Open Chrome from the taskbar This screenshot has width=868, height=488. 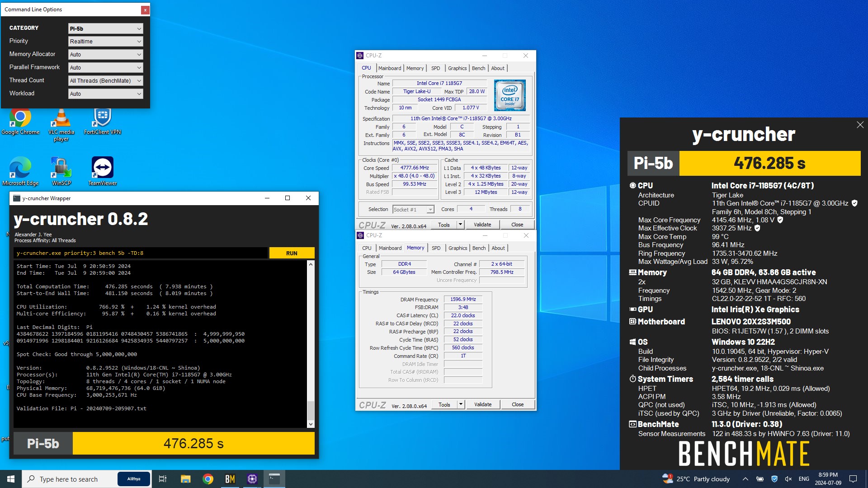(x=208, y=479)
